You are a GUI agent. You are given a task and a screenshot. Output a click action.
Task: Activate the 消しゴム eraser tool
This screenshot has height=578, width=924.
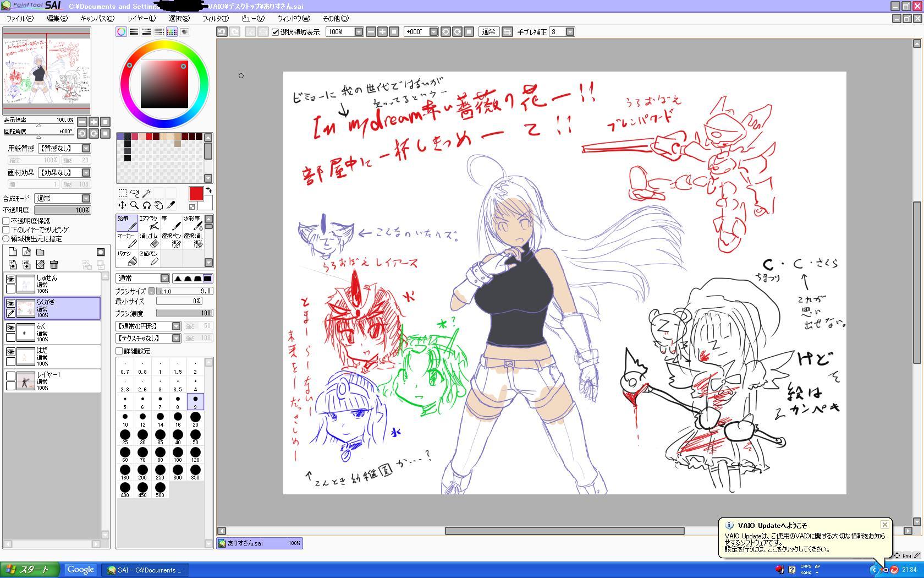tap(148, 240)
